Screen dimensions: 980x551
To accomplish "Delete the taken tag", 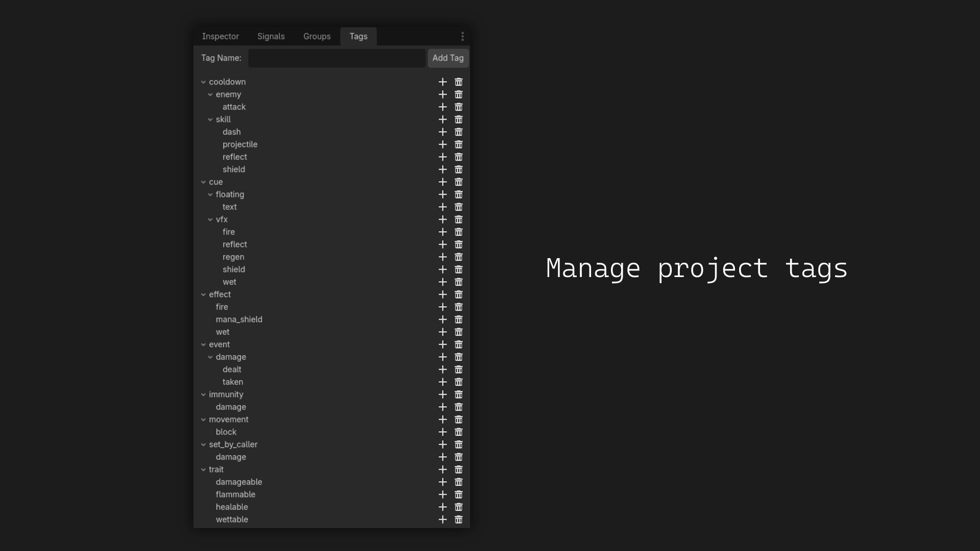I will [458, 382].
